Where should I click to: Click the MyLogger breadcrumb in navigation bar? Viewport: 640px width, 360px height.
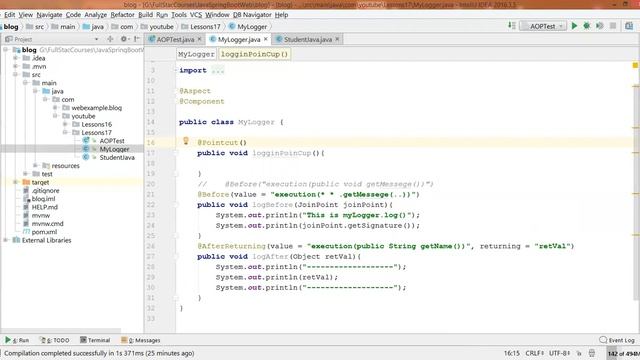pos(248,27)
